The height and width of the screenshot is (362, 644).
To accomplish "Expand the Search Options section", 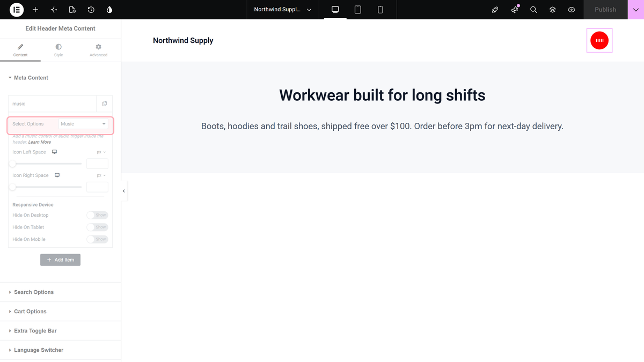I will [60, 292].
